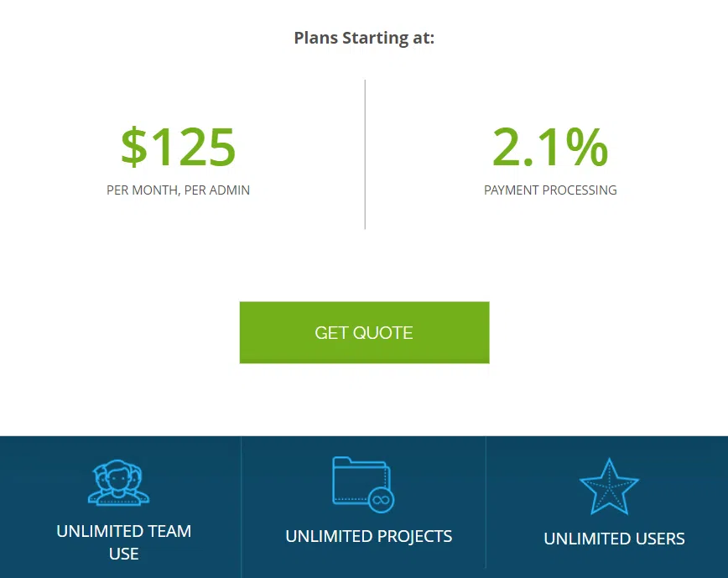Select the PAYMENT PROCESSING caption
This screenshot has height=578, width=728.
550,190
